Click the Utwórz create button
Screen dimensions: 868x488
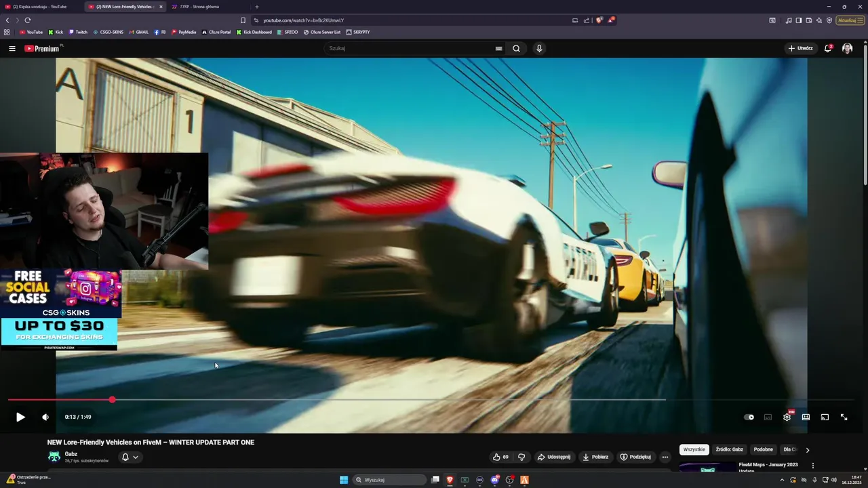[x=800, y=48]
